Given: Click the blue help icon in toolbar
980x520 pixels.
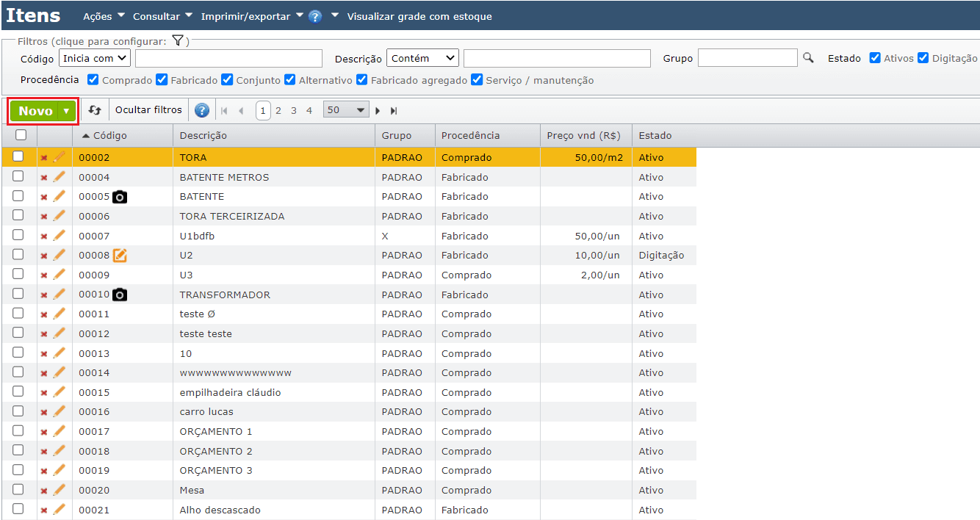Looking at the screenshot, I should point(202,110).
